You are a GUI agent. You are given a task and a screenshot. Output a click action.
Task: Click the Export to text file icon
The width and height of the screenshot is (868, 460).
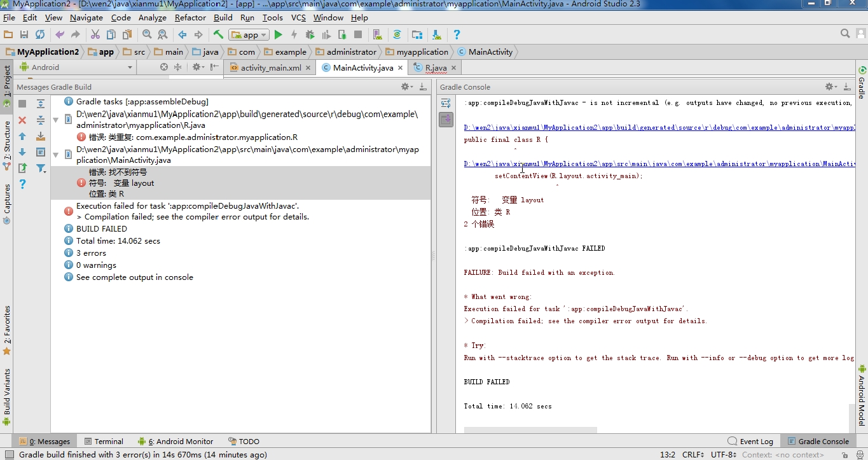(22, 168)
